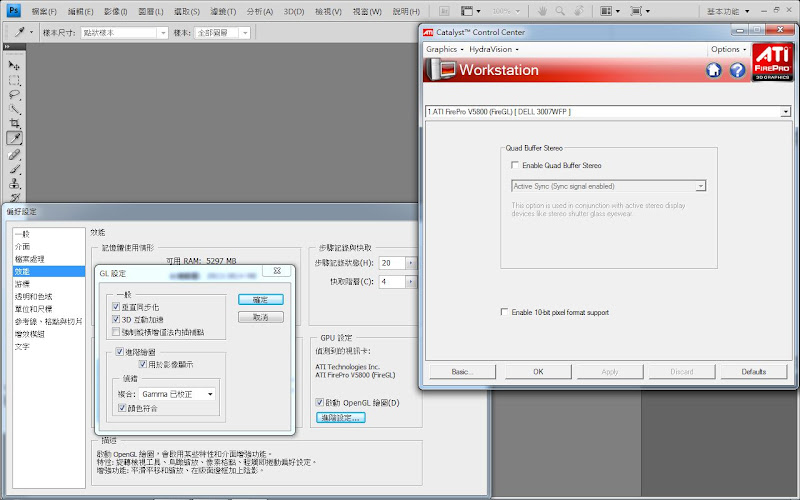Open the View Extras icon menu
This screenshot has height=500, width=800.
click(x=470, y=11)
